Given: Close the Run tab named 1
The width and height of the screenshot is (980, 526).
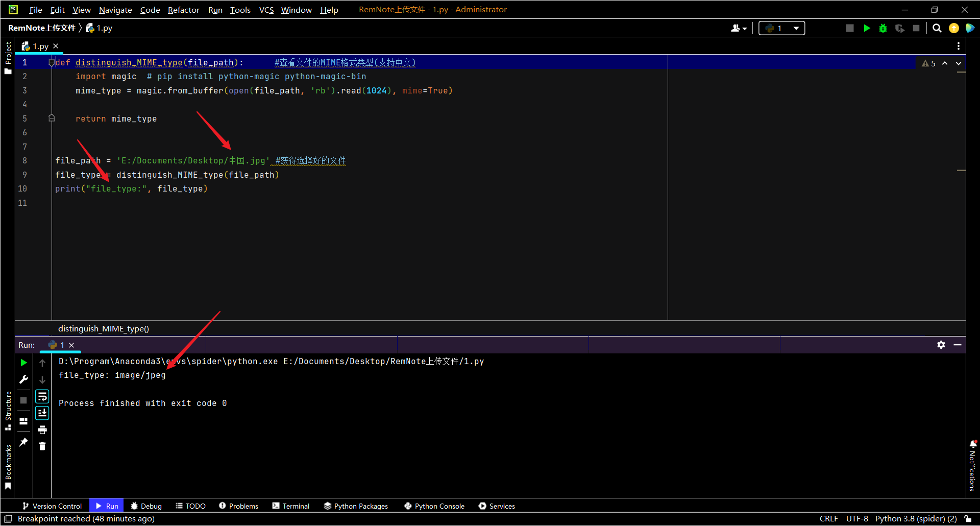Looking at the screenshot, I should pyautogui.click(x=71, y=345).
